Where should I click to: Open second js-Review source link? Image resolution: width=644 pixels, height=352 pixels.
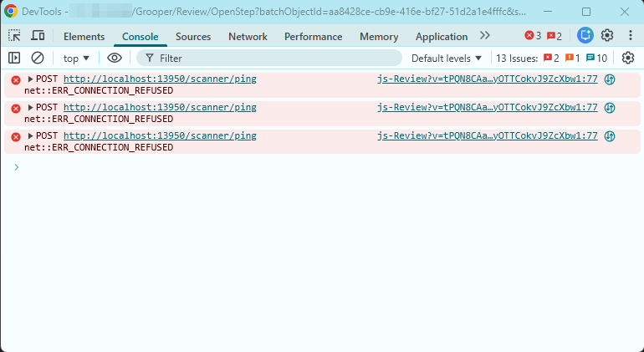coord(488,107)
